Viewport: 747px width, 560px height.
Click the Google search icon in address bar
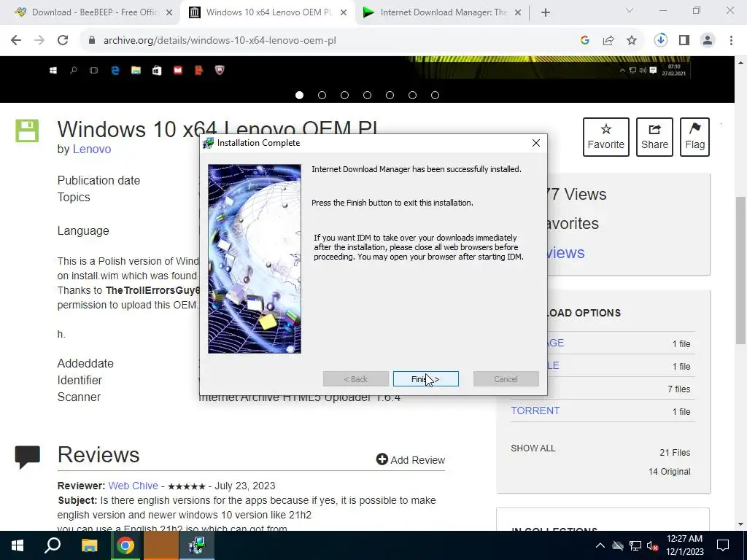pyautogui.click(x=585, y=41)
